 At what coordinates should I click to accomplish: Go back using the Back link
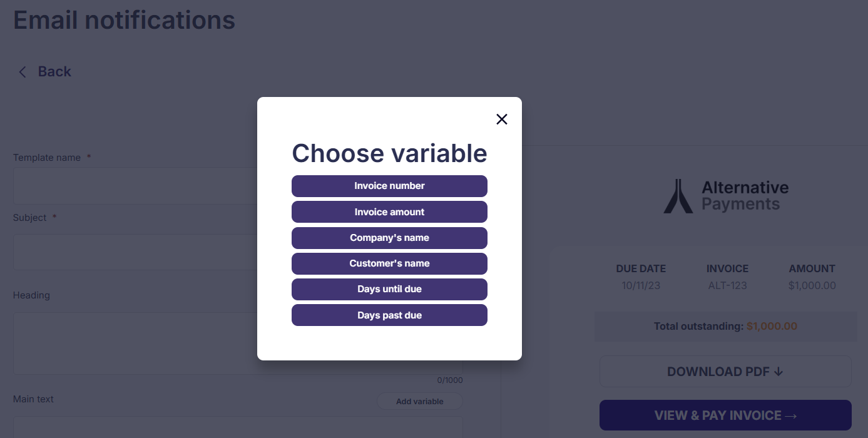[x=54, y=71]
